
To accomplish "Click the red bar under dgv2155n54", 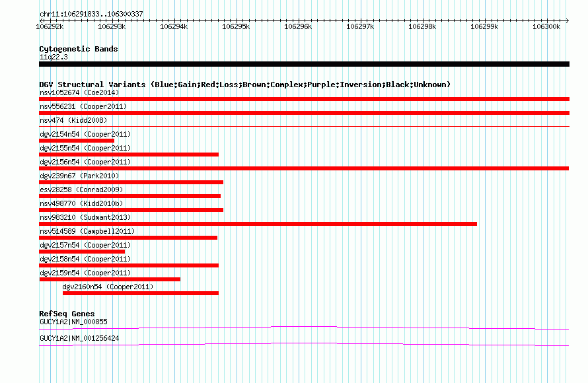I will coord(129,155).
